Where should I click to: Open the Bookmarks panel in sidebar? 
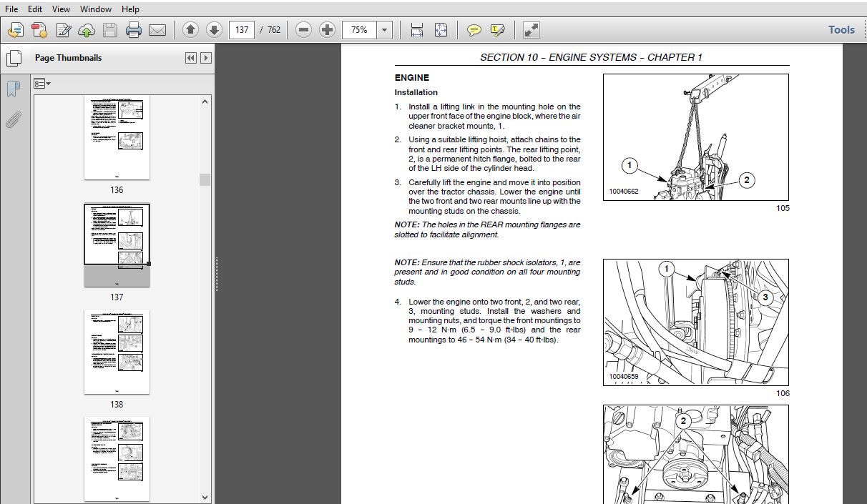(13, 89)
